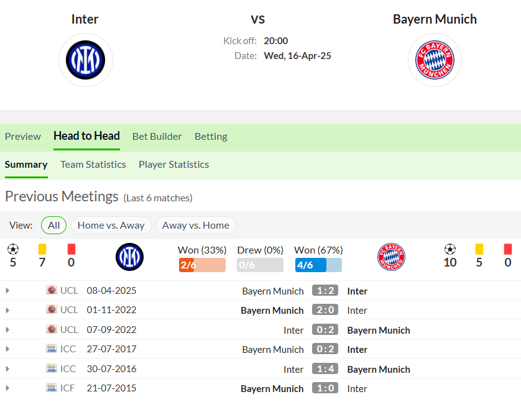Open the Bet Builder tab
This screenshot has height=420, width=521.
157,137
